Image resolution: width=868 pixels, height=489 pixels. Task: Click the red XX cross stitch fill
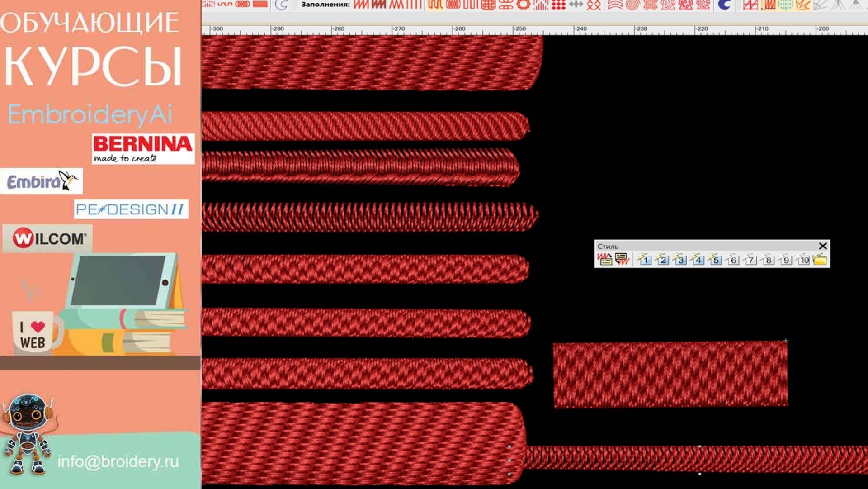[594, 5]
